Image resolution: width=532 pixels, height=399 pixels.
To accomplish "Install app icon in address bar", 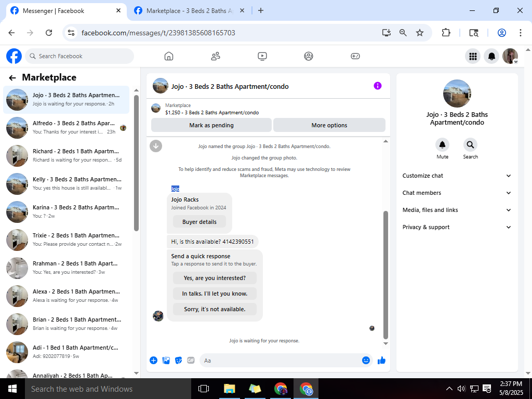I will click(386, 33).
